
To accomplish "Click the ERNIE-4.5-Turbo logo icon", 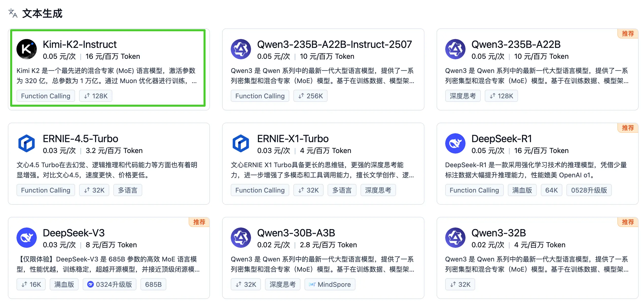I will pos(27,143).
